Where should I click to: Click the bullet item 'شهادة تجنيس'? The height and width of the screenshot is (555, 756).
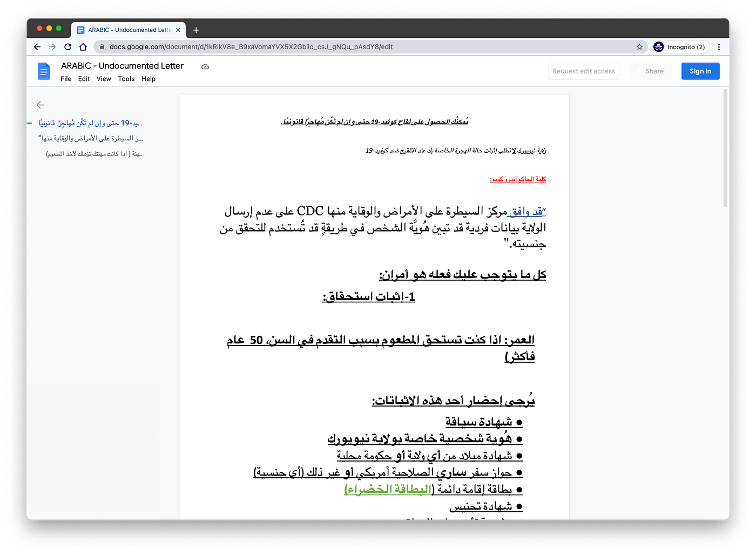click(x=481, y=506)
